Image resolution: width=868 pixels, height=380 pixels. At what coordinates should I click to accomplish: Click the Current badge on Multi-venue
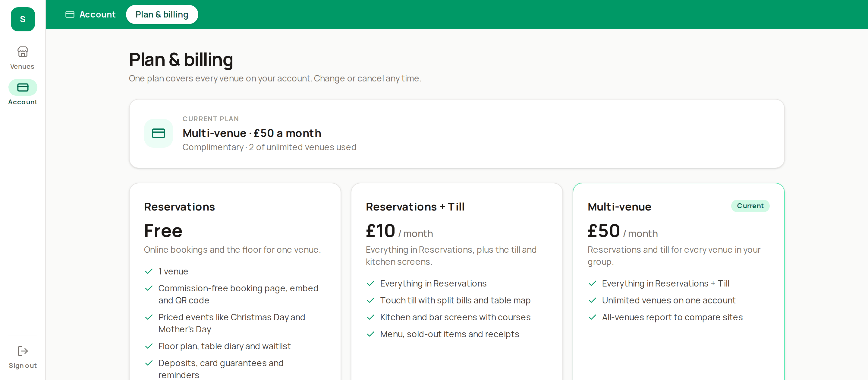click(x=750, y=206)
